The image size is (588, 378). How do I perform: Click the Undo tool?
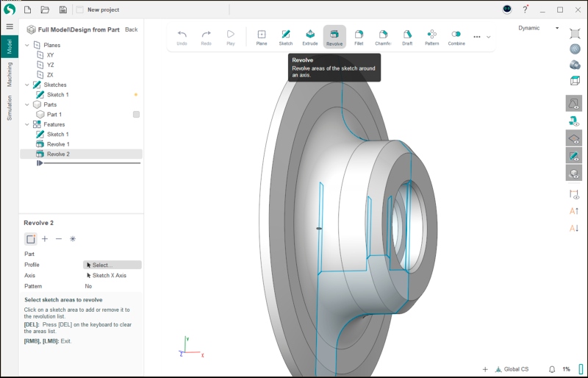point(182,38)
